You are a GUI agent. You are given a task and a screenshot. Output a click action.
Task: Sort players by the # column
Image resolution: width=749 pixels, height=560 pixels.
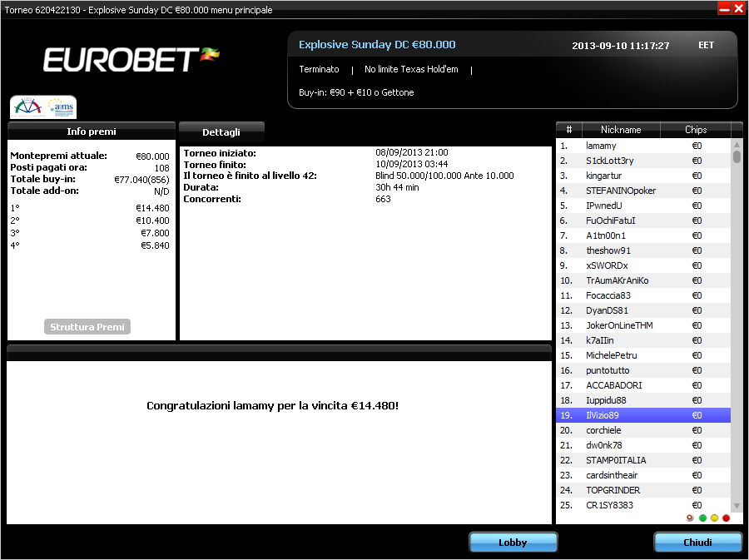click(568, 129)
